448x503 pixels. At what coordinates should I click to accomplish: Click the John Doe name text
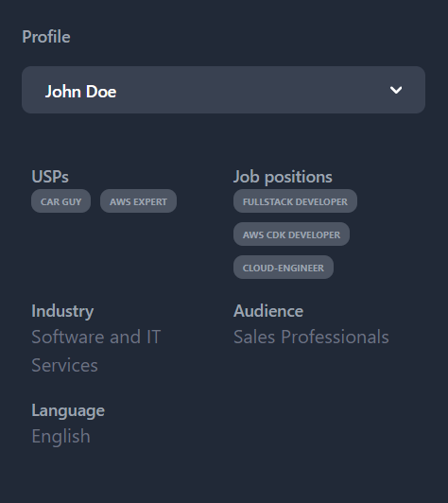pyautogui.click(x=81, y=92)
